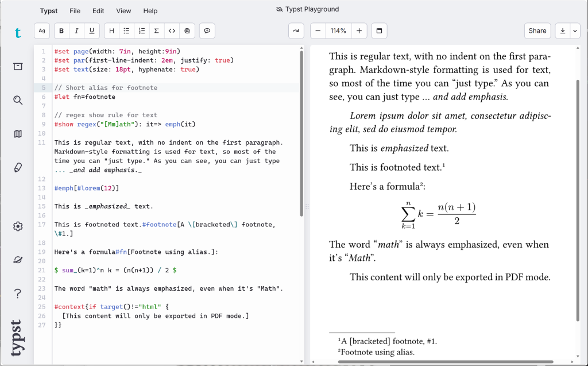The width and height of the screenshot is (588, 366).
Task: Open the Help menu
Action: click(x=150, y=11)
